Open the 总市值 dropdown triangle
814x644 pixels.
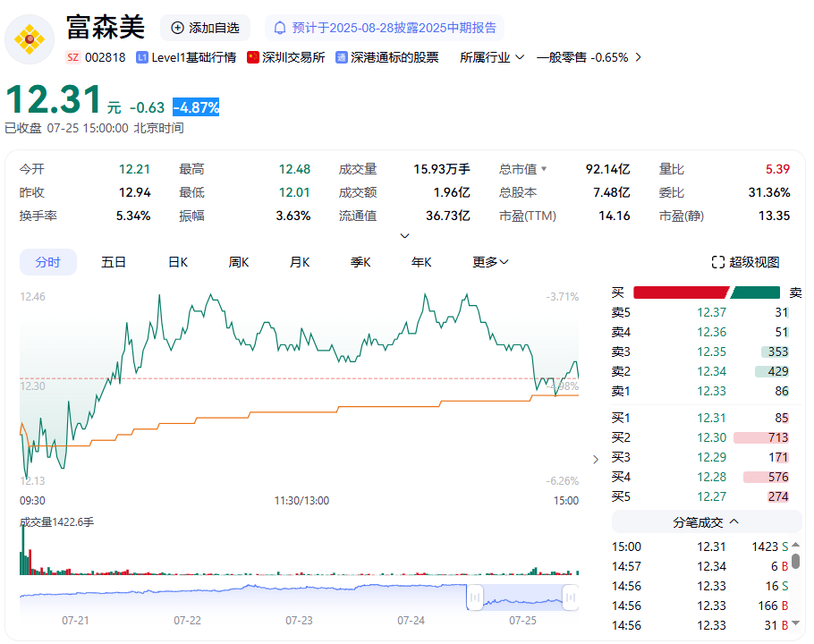(544, 169)
